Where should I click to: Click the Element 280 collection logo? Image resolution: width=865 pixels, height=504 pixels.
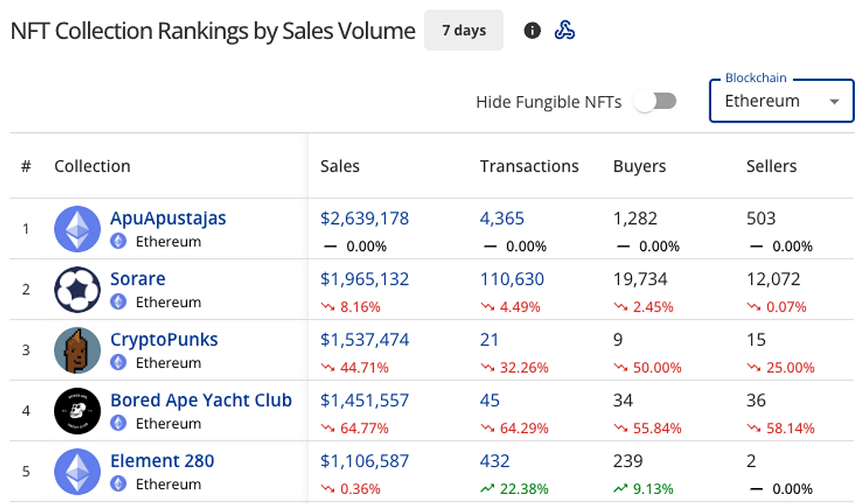[78, 472]
